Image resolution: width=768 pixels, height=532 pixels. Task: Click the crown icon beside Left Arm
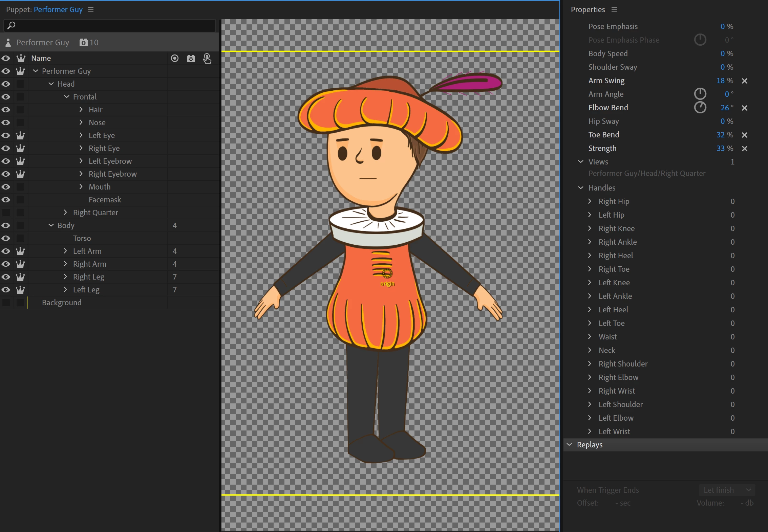tap(20, 251)
